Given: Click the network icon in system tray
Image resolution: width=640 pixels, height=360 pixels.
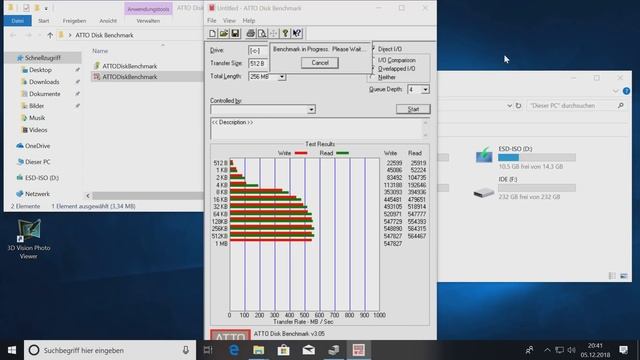Looking at the screenshot, I should pos(560,350).
